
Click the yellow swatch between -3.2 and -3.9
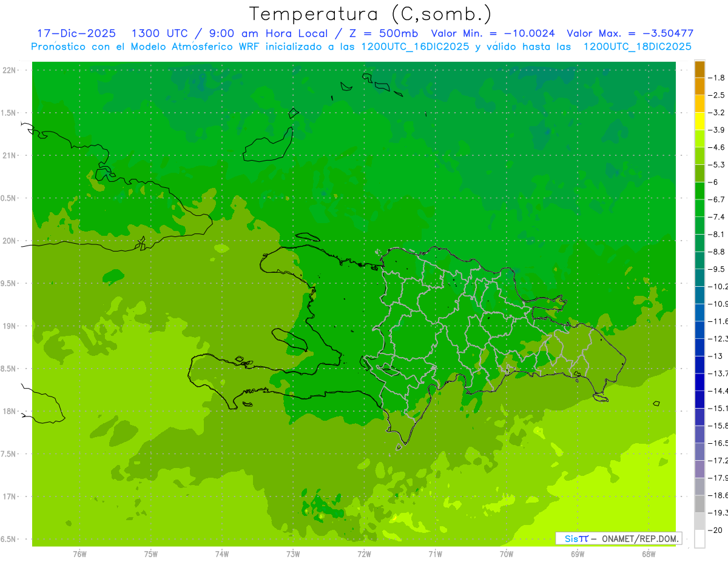tap(699, 121)
